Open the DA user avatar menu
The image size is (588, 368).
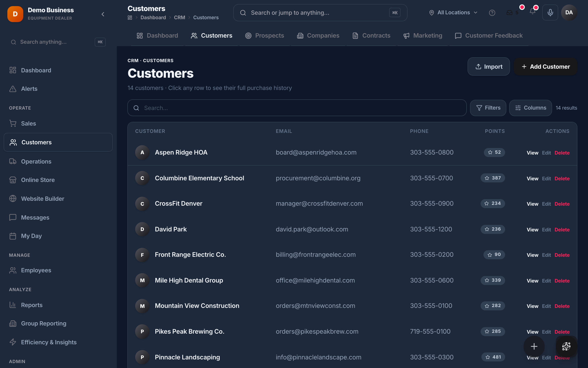point(569,12)
